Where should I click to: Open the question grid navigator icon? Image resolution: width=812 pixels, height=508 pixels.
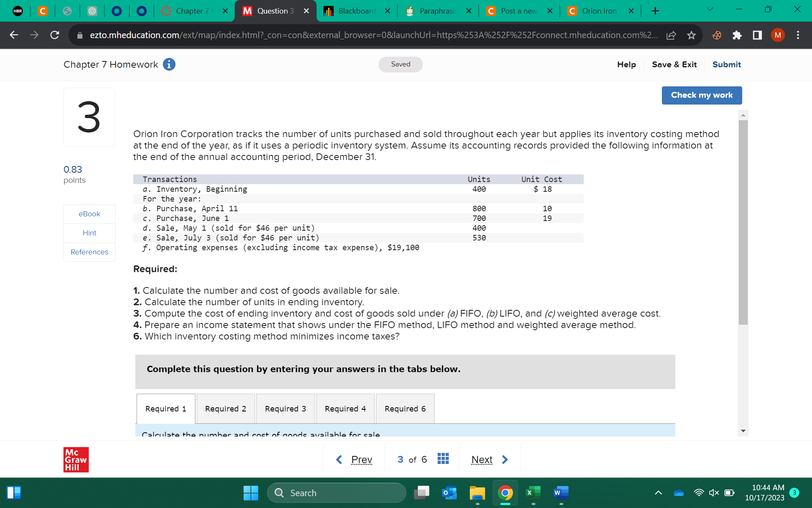point(443,459)
